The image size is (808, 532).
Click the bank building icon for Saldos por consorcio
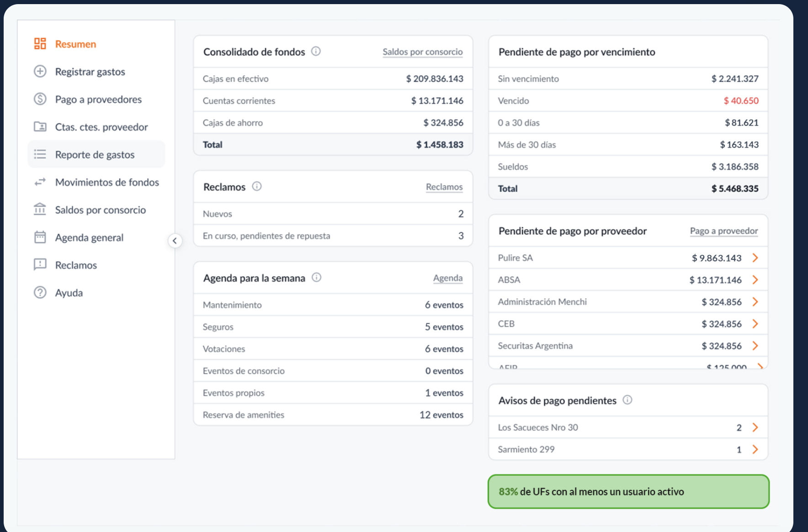pos(40,209)
